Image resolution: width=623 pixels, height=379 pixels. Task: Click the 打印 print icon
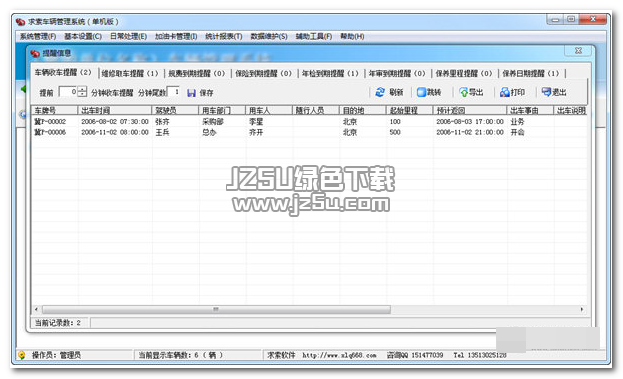point(505,92)
